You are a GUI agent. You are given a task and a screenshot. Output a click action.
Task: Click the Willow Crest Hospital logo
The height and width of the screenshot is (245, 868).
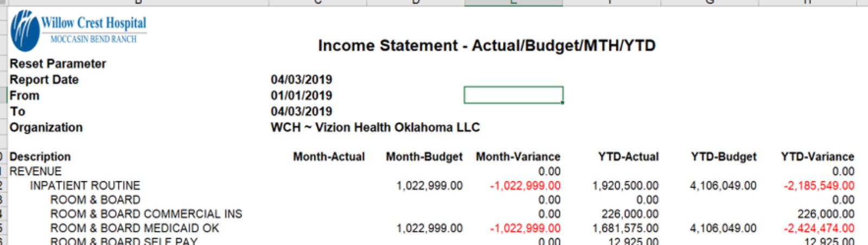[x=79, y=30]
